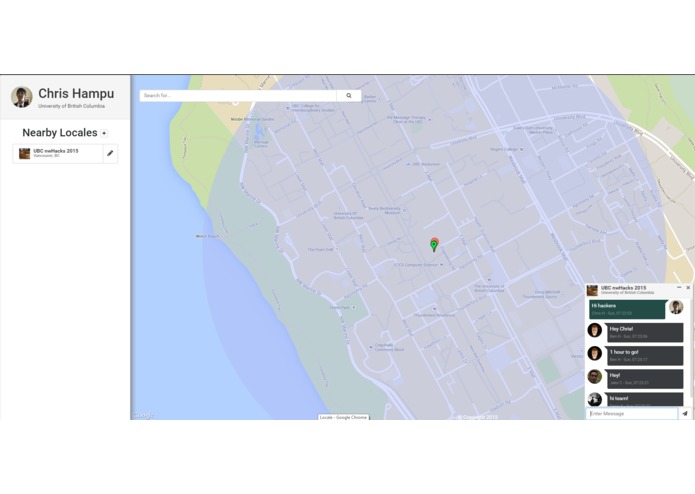Click the '1 hour to go!' chat message
Viewport: 695px width, 494px height.
click(645, 355)
